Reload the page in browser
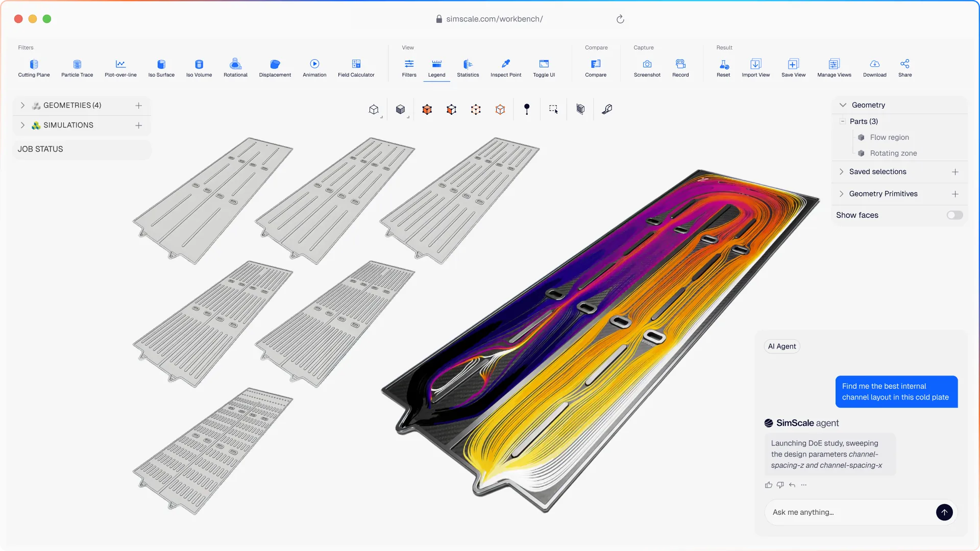Image resolution: width=980 pixels, height=551 pixels. [620, 19]
